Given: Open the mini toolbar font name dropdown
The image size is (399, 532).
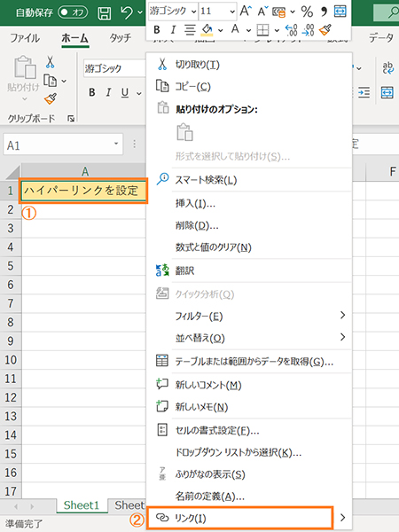Looking at the screenshot, I should pos(193,12).
